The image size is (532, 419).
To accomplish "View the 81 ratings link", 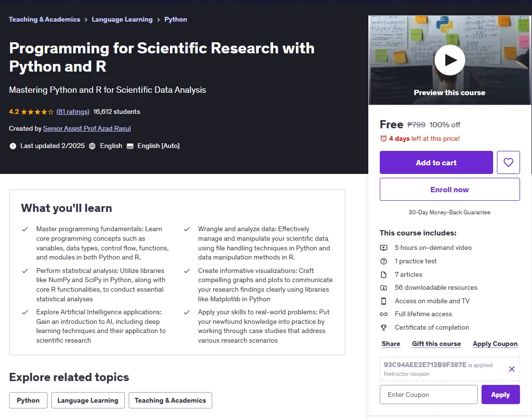I will pyautogui.click(x=73, y=111).
